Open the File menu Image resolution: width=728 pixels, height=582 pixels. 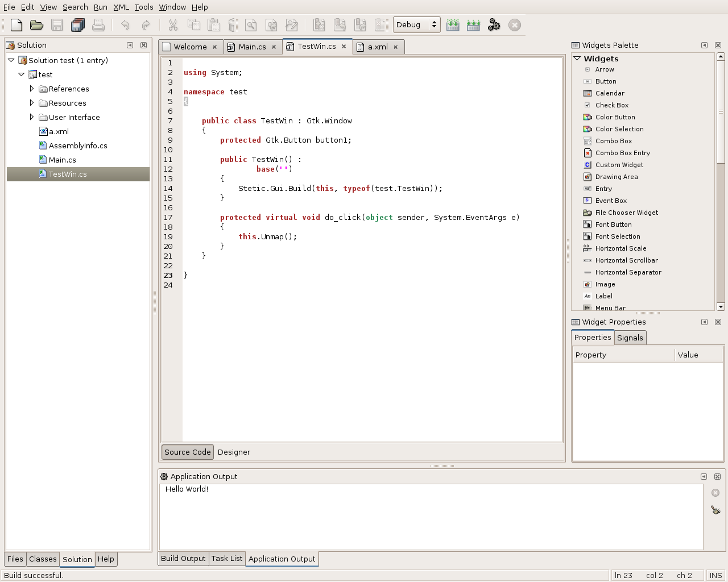coord(9,7)
